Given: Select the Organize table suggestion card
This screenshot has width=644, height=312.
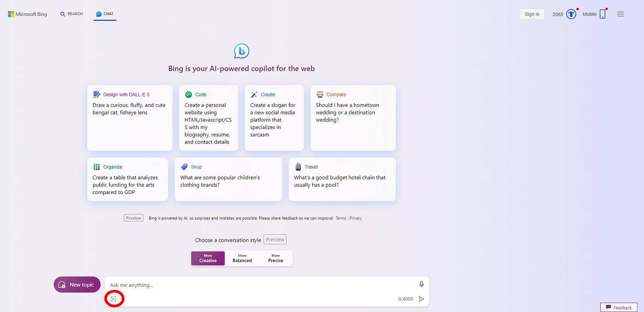Looking at the screenshot, I should [127, 179].
